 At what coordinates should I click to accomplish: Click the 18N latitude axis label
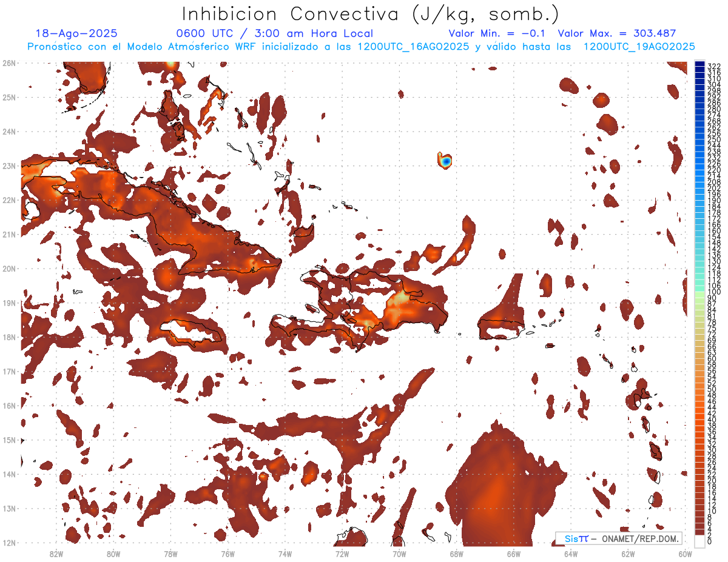pyautogui.click(x=9, y=337)
